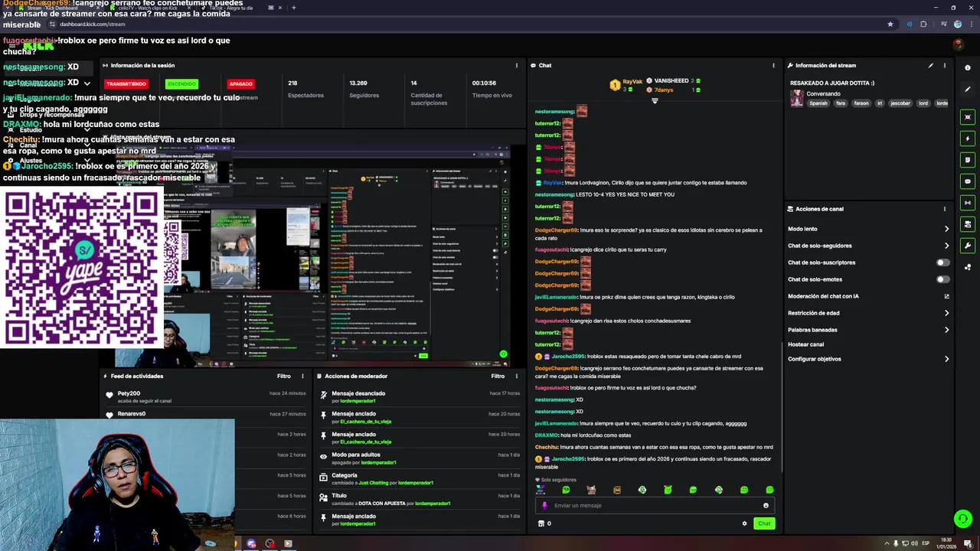This screenshot has width=980, height=551.
Task: Click the browser address bar URL
Action: coord(92,24)
